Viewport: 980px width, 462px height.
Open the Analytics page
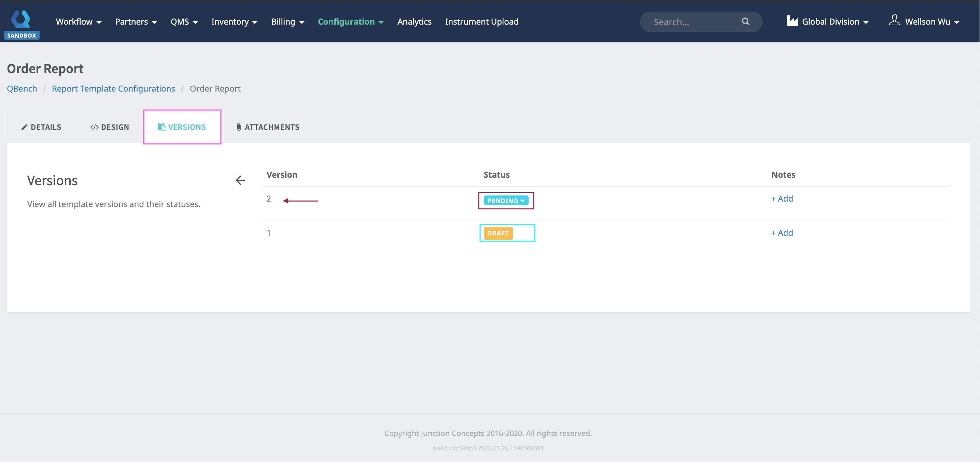tap(414, 22)
